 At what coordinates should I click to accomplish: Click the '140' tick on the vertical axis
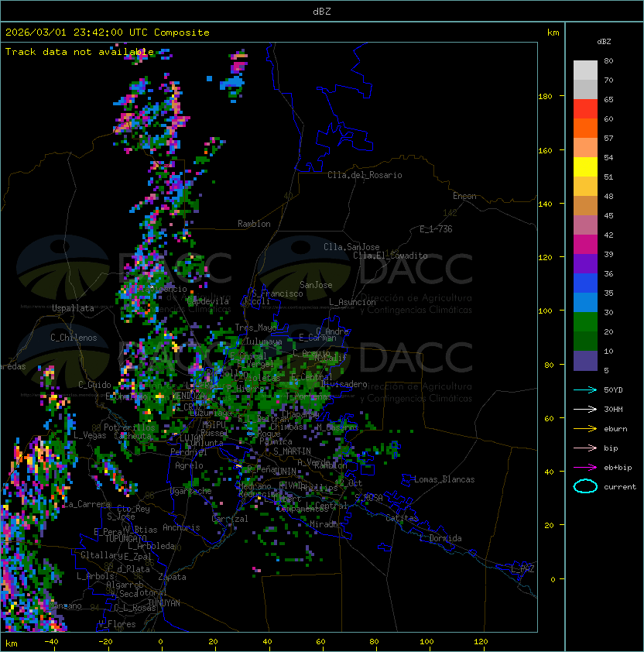[545, 204]
